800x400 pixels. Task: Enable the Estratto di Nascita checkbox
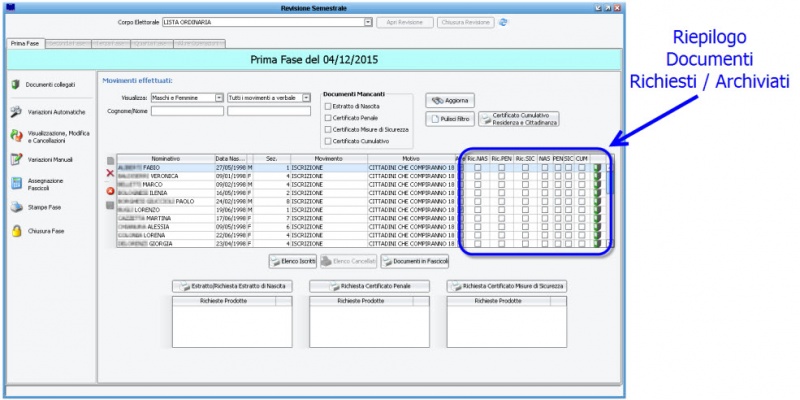[x=328, y=105]
